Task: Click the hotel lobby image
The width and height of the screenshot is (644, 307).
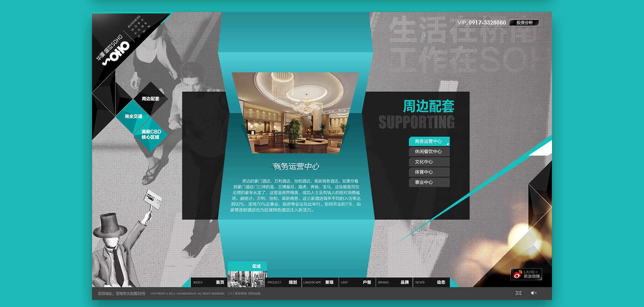Action: coord(295,113)
